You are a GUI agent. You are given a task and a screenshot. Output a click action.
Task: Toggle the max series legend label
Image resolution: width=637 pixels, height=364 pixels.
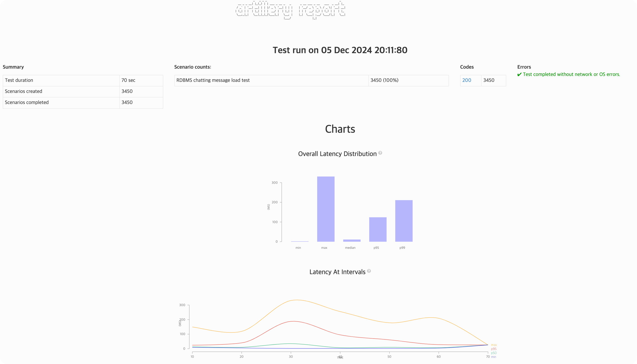[493, 345]
